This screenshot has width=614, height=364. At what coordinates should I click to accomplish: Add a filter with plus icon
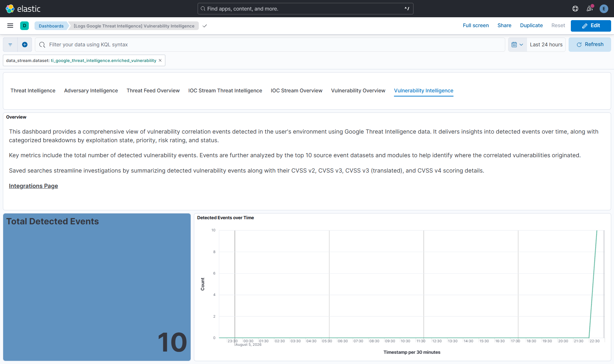coord(25,45)
